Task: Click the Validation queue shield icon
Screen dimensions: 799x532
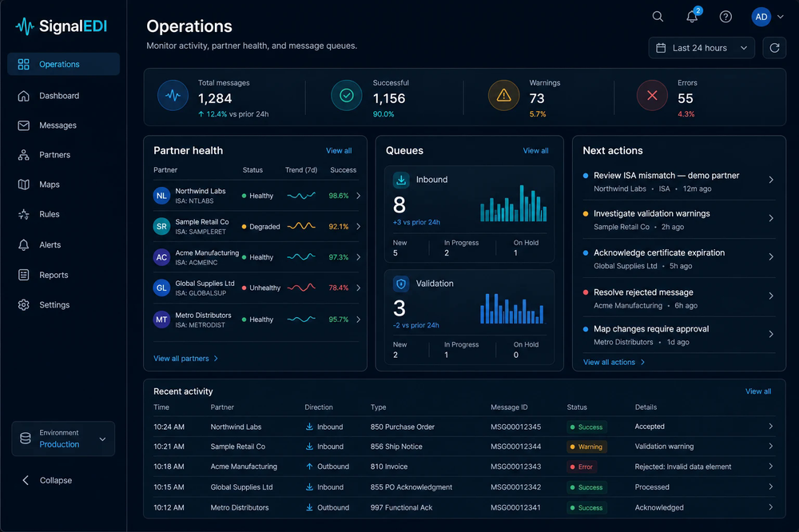Action: 401,284
